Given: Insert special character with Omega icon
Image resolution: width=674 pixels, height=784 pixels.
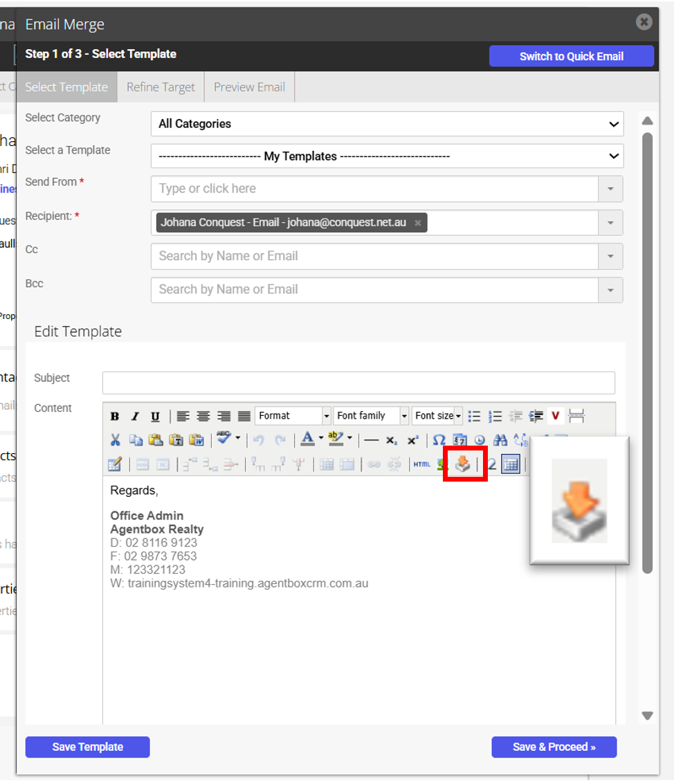Looking at the screenshot, I should point(439,440).
